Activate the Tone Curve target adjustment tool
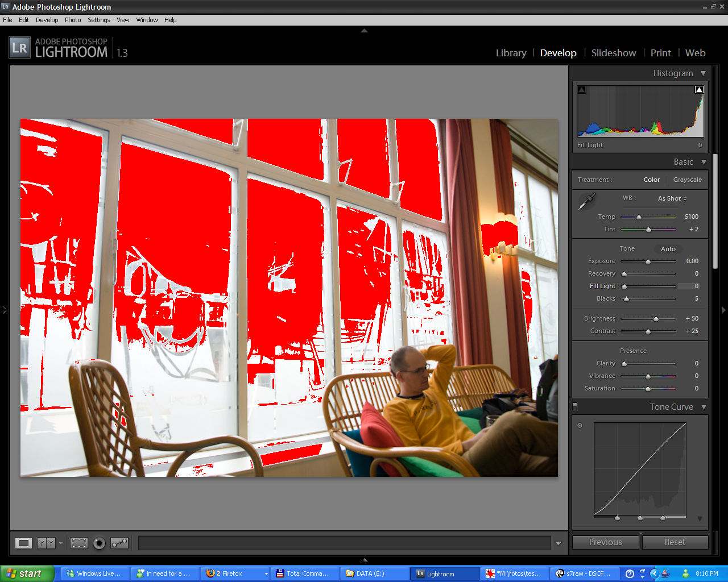 point(580,425)
